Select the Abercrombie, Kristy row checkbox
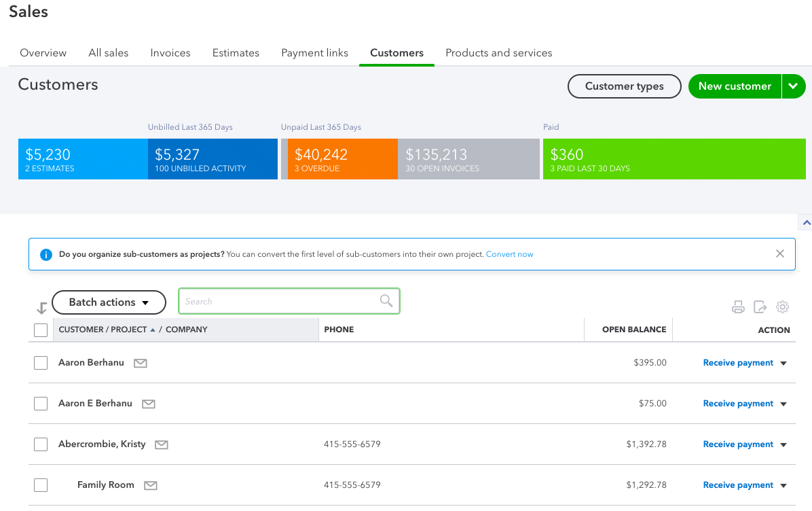Image resolution: width=812 pixels, height=511 pixels. click(40, 444)
